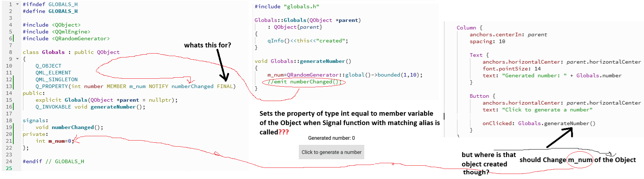Click the Q_OBJECT macro line
This screenshot has width=644, height=179.
tap(49, 66)
